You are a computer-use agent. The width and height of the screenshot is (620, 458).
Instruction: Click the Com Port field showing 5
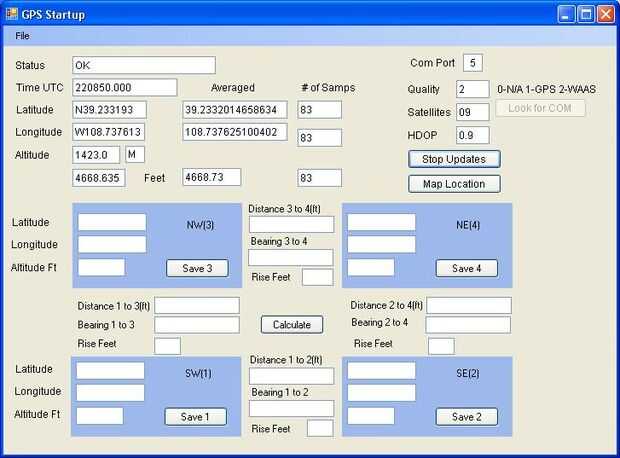[x=473, y=63]
